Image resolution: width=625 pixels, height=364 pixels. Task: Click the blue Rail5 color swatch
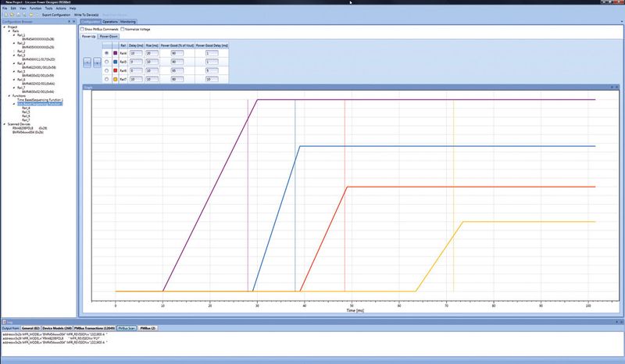point(116,62)
